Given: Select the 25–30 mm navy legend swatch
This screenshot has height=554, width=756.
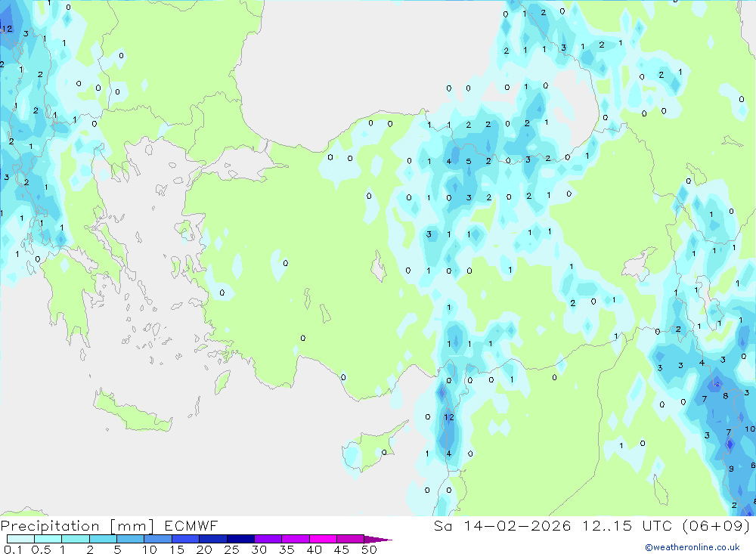Looking at the screenshot, I should (x=240, y=539).
